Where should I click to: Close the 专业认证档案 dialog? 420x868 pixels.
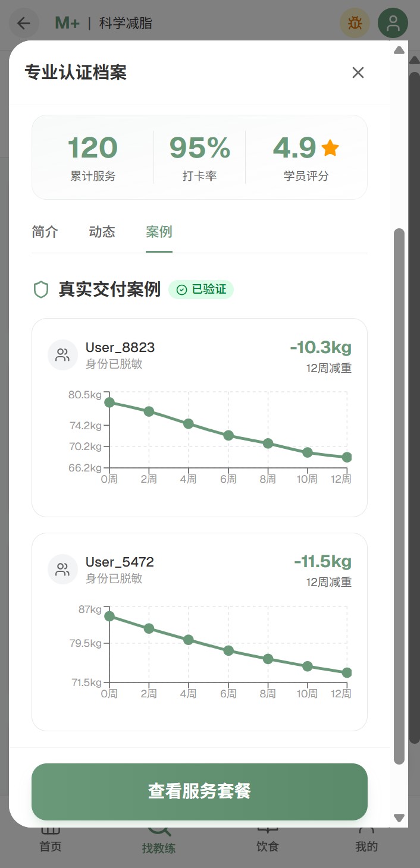click(x=358, y=73)
